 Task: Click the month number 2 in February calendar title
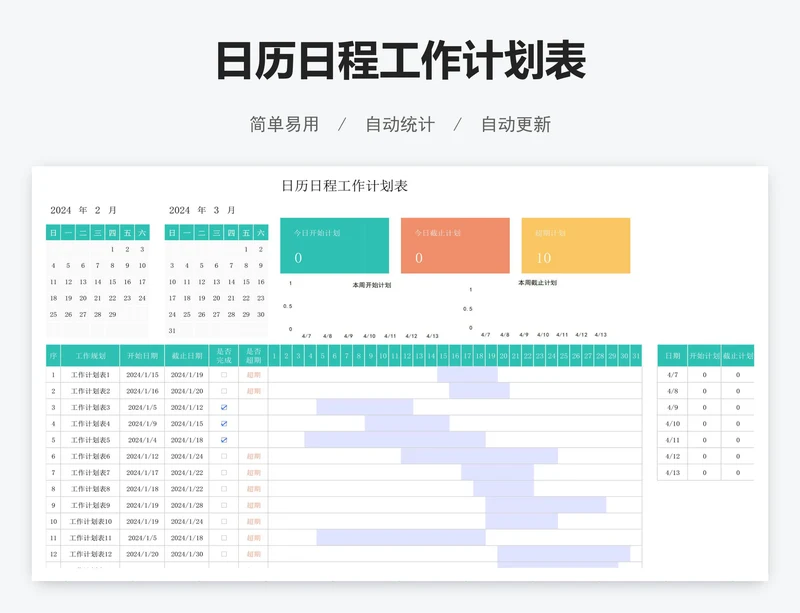pos(98,210)
